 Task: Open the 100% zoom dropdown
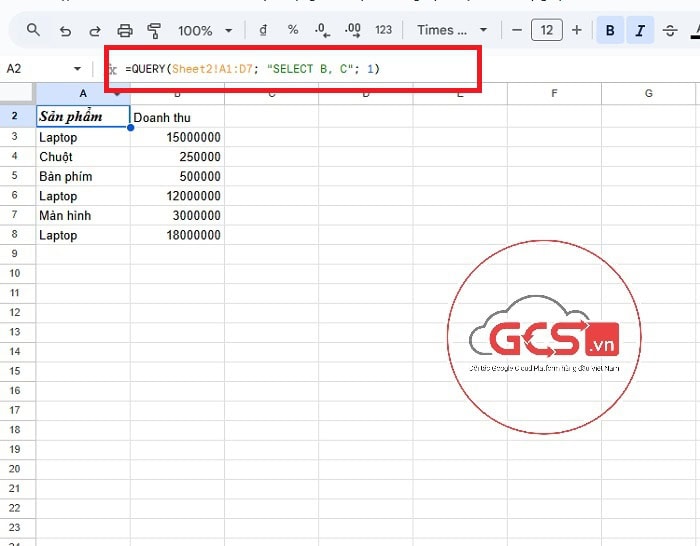point(205,30)
